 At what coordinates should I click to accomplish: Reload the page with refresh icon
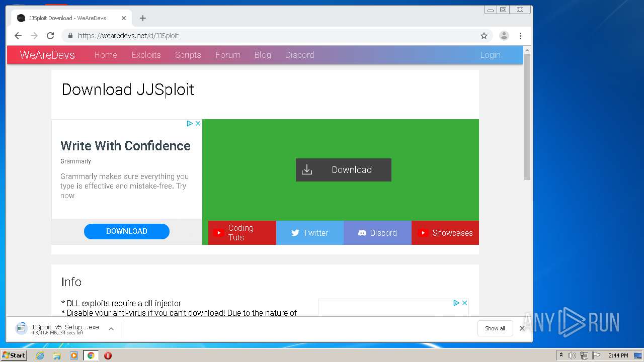tap(50, 36)
